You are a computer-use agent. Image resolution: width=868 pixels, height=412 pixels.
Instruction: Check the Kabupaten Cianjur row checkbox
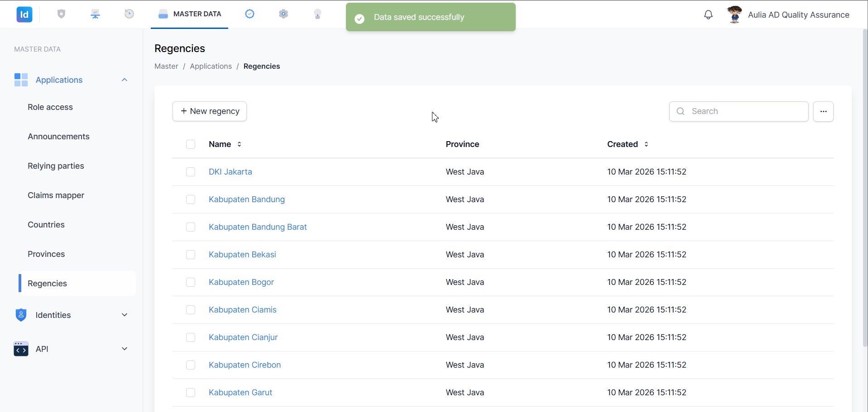click(191, 337)
